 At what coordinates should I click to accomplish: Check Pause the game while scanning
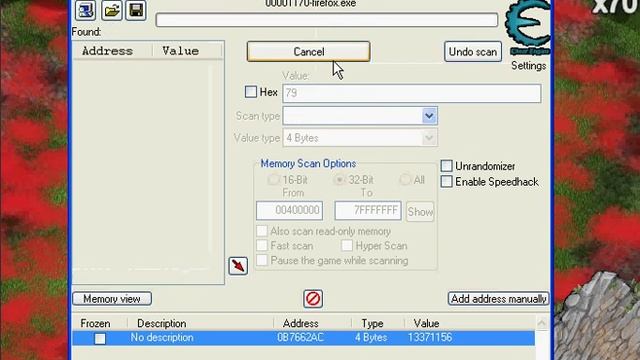(x=262, y=260)
